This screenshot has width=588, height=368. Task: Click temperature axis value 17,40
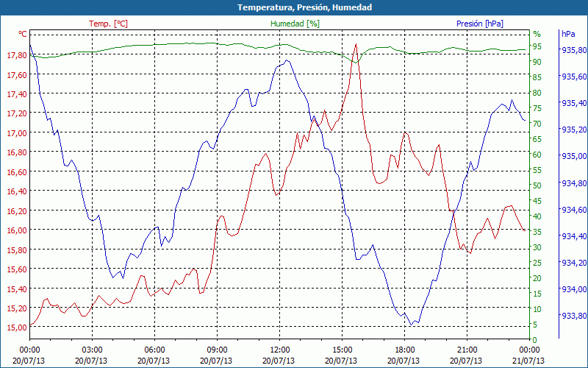[17, 94]
